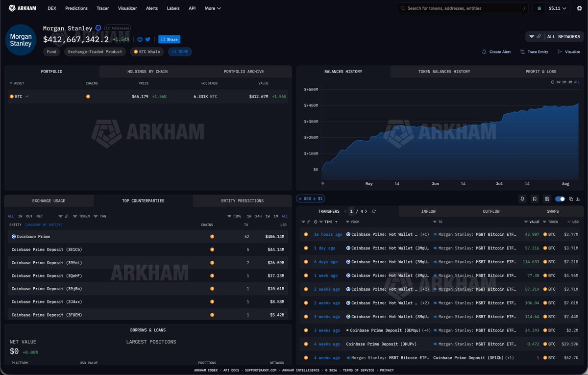
Task: Set balance chart range to 1W
Action: tap(558, 82)
